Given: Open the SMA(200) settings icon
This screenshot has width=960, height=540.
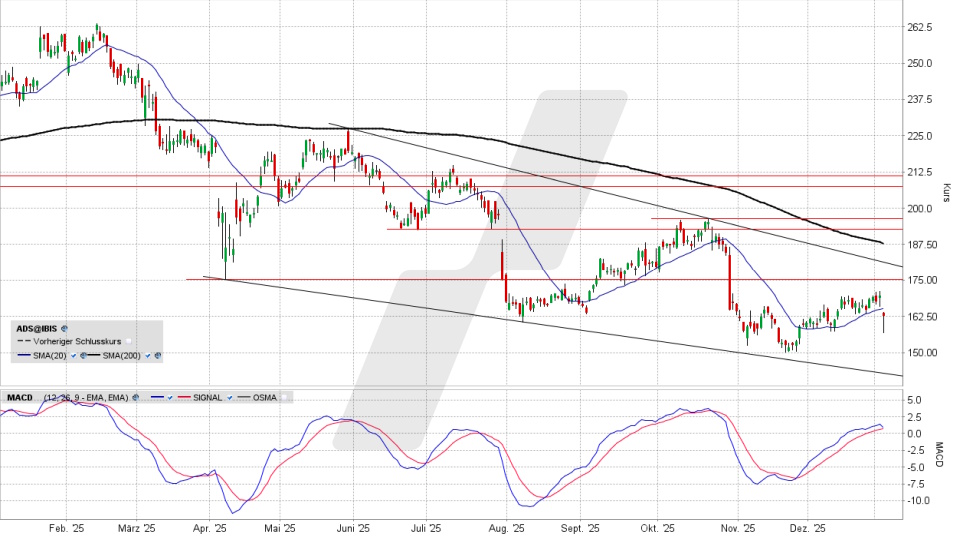Looking at the screenshot, I should tap(158, 355).
